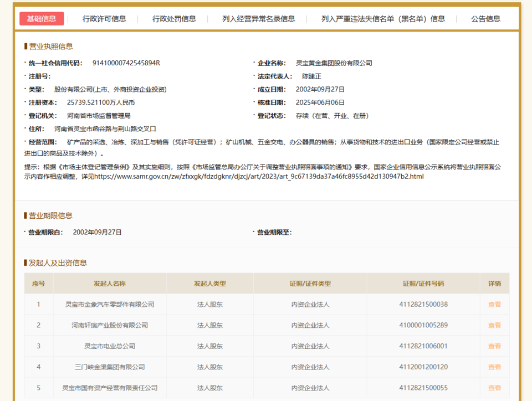The image size is (532, 401).
Task: Click certificate number 4112001200120
Action: (423, 367)
